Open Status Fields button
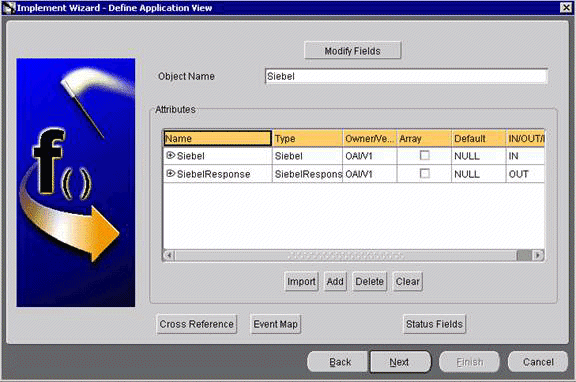The width and height of the screenshot is (576, 382). (x=434, y=324)
